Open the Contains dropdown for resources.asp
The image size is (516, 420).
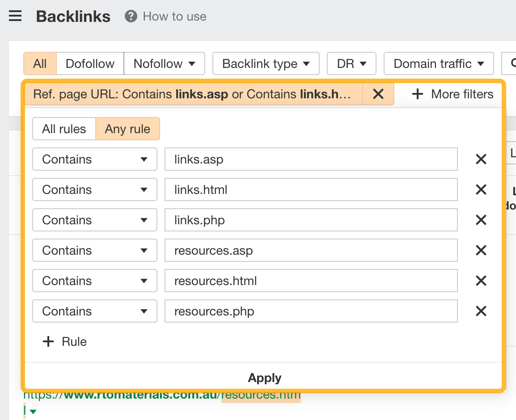94,250
